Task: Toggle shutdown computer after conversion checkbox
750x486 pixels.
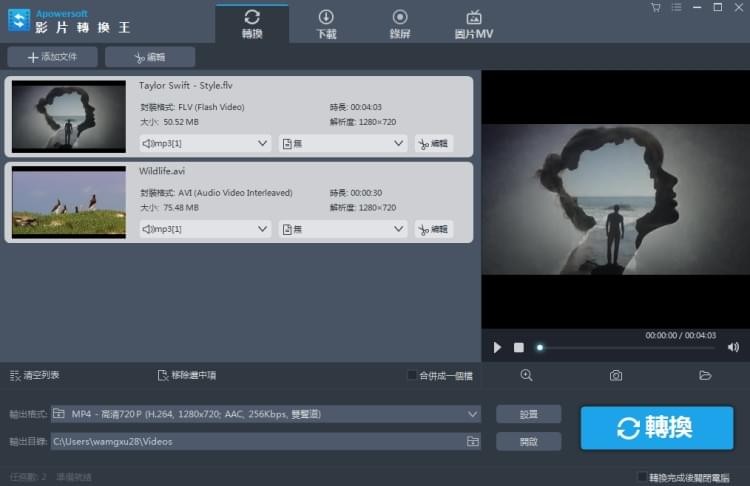Action: (x=642, y=476)
